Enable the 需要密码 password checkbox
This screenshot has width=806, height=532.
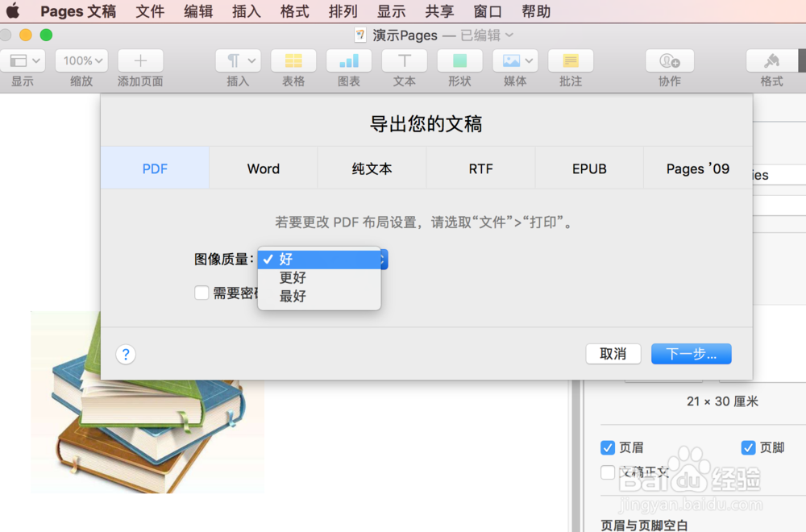[x=201, y=293]
